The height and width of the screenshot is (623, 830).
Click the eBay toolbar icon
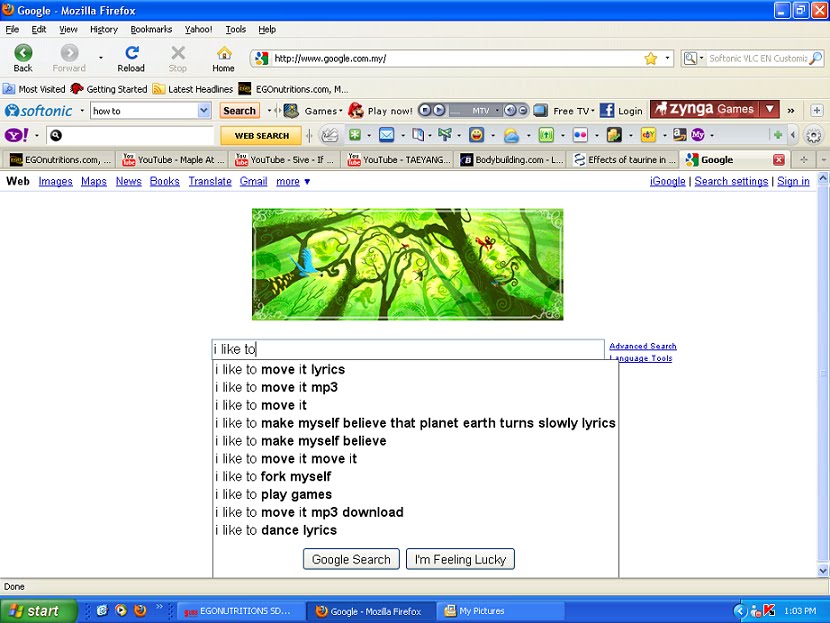point(648,136)
